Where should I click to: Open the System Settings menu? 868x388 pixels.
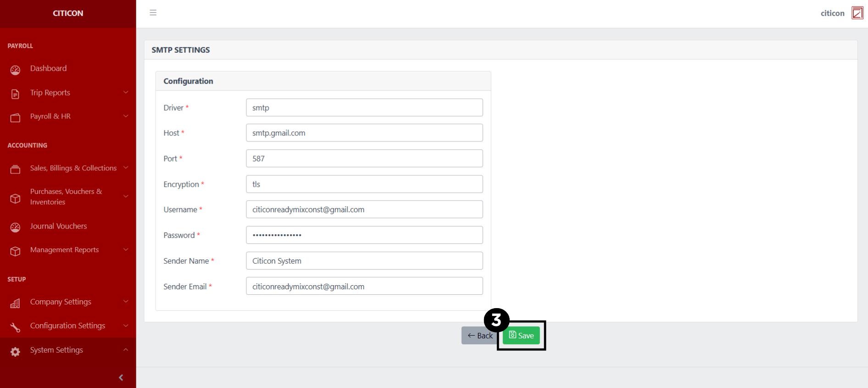tap(68, 350)
